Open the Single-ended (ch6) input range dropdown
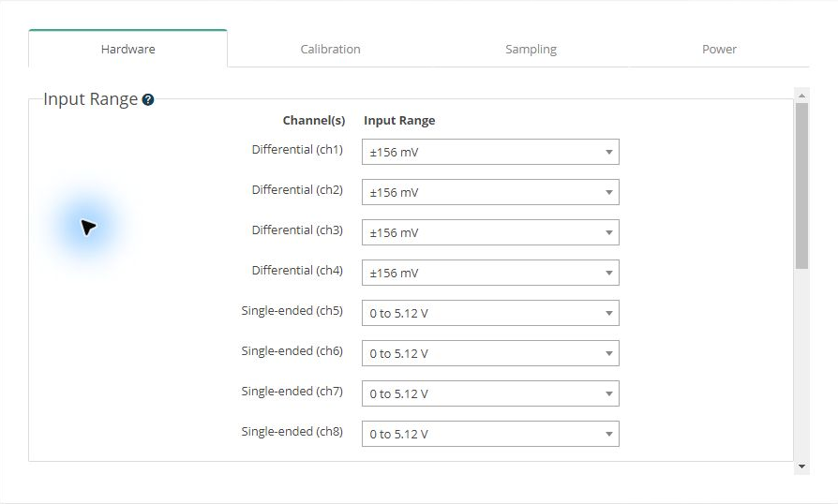Screen dimensions: 838x504 [490, 353]
